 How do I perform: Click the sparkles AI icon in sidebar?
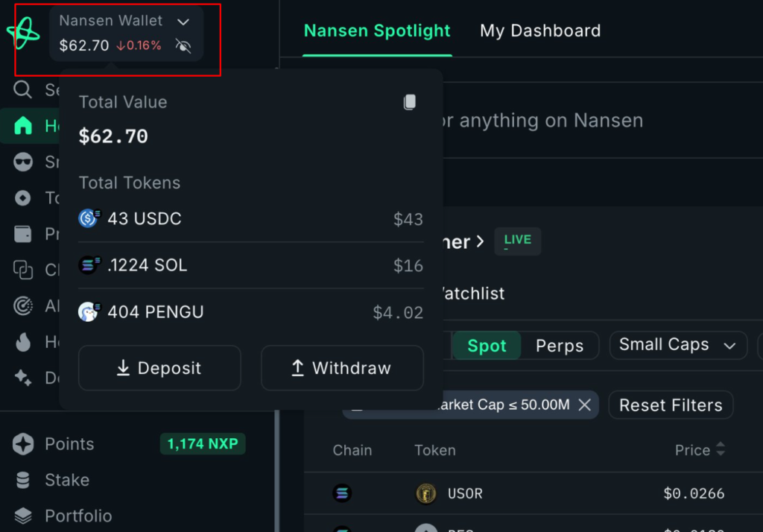coord(22,378)
